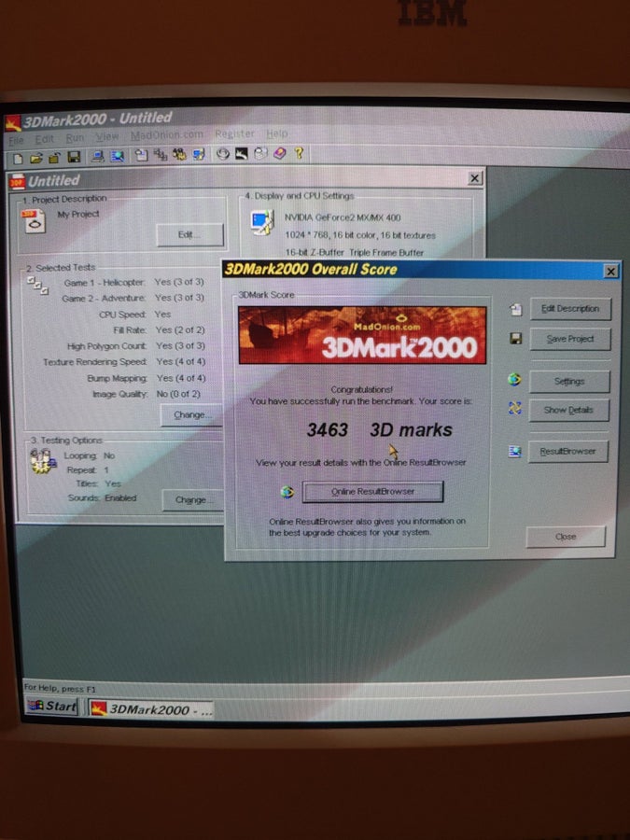Click the 'NVIDIA GeForce2 MX/MX 400' text
630x840 pixels.
click(x=343, y=217)
